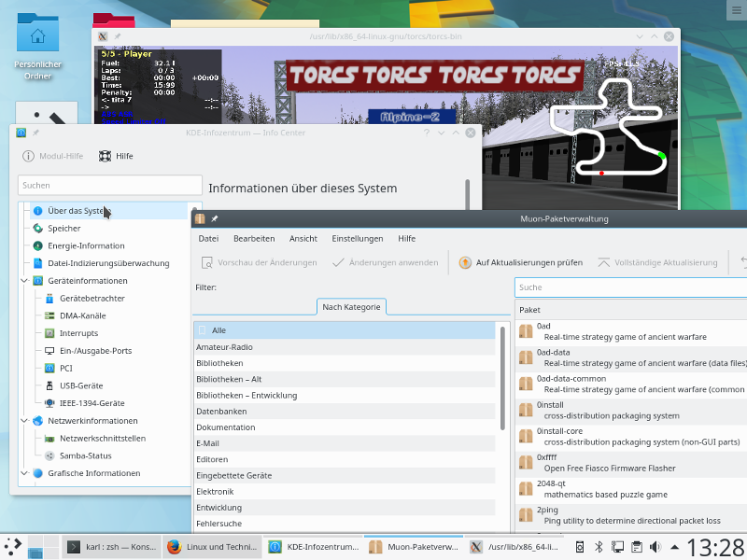747x560 pixels.
Task: Select the 0xffff package row
Action: point(631,462)
